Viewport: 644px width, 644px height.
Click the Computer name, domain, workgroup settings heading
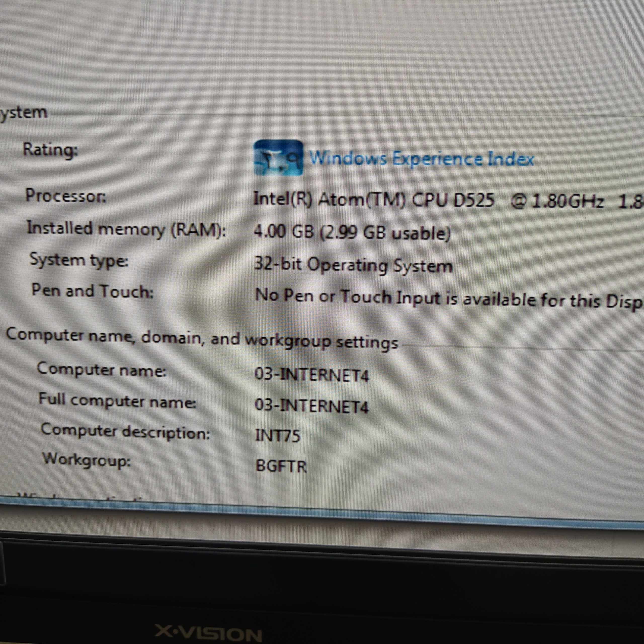pos(202,338)
